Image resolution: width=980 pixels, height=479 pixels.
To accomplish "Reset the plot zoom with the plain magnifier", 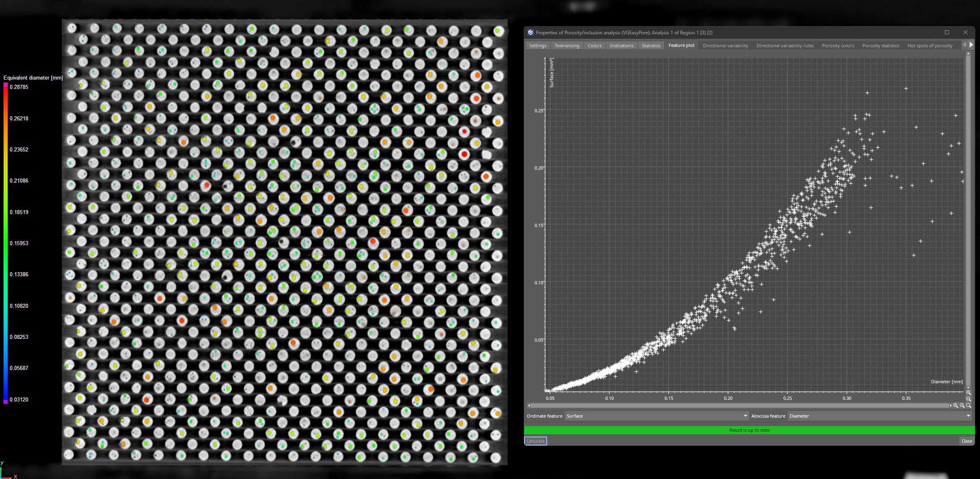I will tap(968, 405).
